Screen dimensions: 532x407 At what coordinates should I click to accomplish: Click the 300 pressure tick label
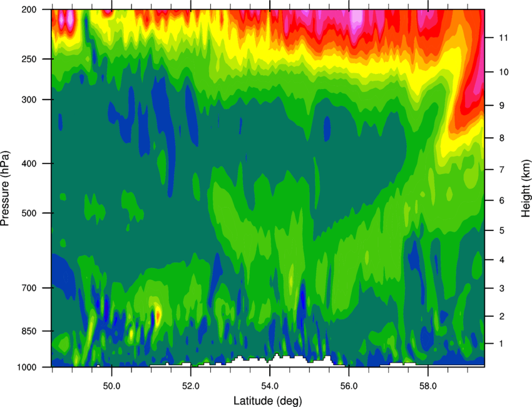(x=29, y=100)
